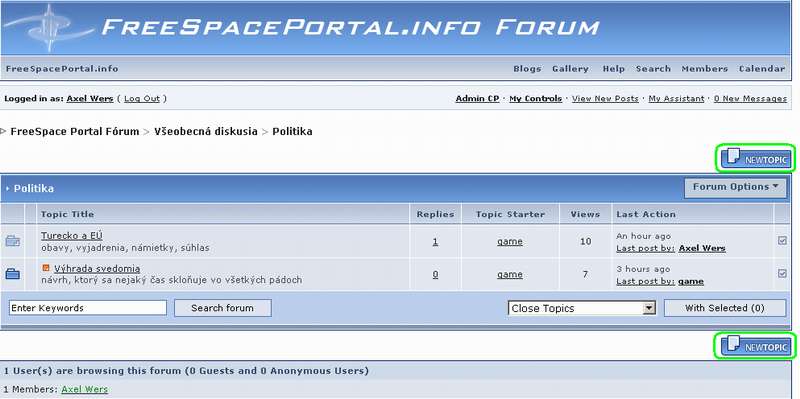
Task: Click last poster Axel Wers in Turecko row
Action: tap(702, 248)
